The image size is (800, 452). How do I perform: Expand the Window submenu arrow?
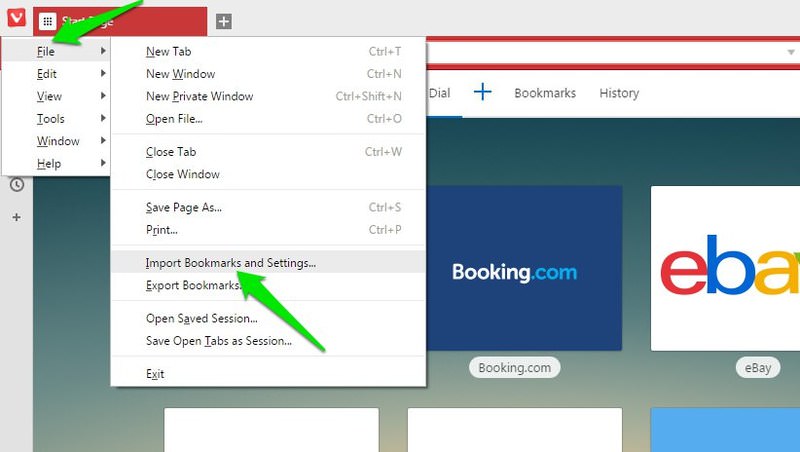coord(103,141)
